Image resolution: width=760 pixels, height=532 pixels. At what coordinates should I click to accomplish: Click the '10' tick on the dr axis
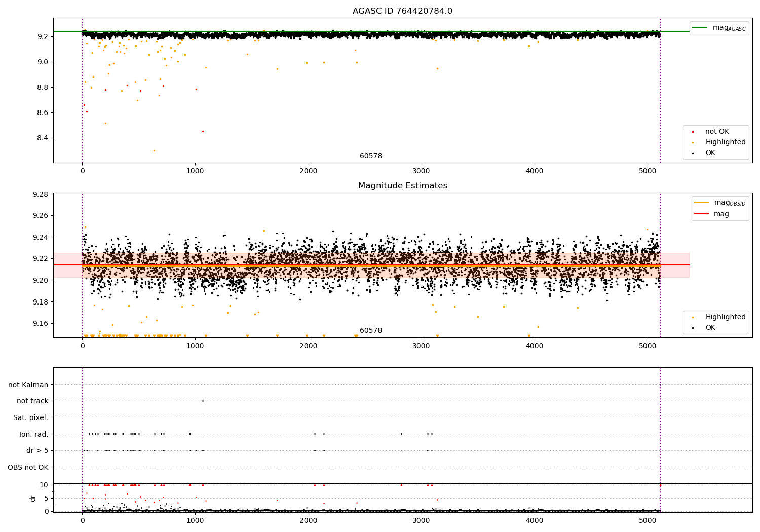(44, 485)
